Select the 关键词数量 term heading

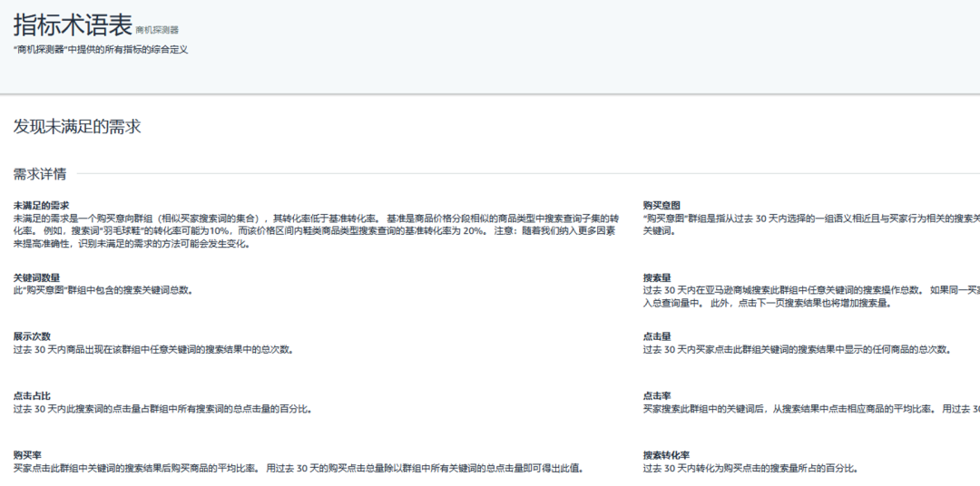point(38,277)
